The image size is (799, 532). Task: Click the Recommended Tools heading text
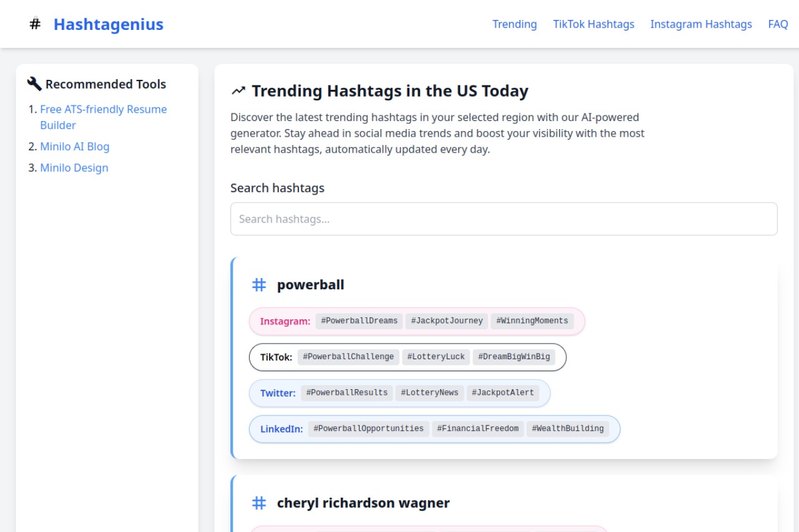tap(106, 84)
